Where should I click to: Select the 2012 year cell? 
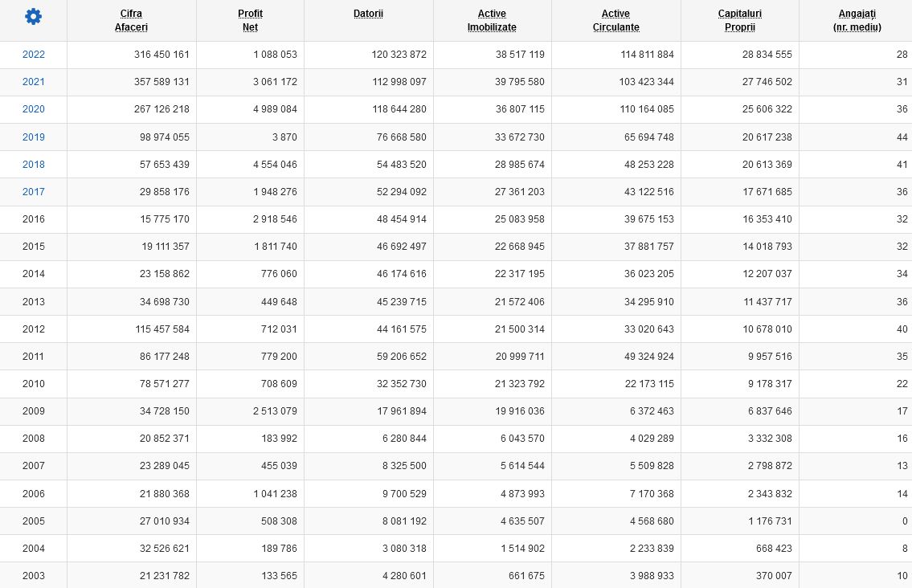(33, 329)
